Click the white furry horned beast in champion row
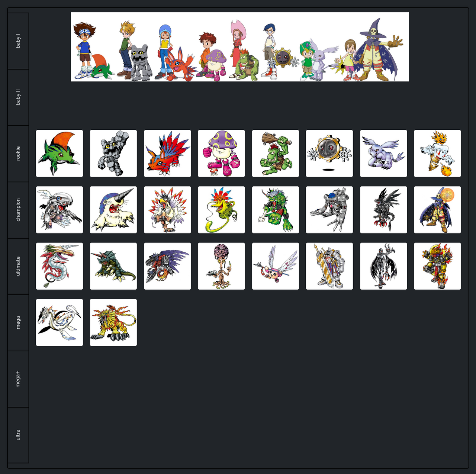This screenshot has height=474, width=476. pyautogui.click(x=113, y=210)
